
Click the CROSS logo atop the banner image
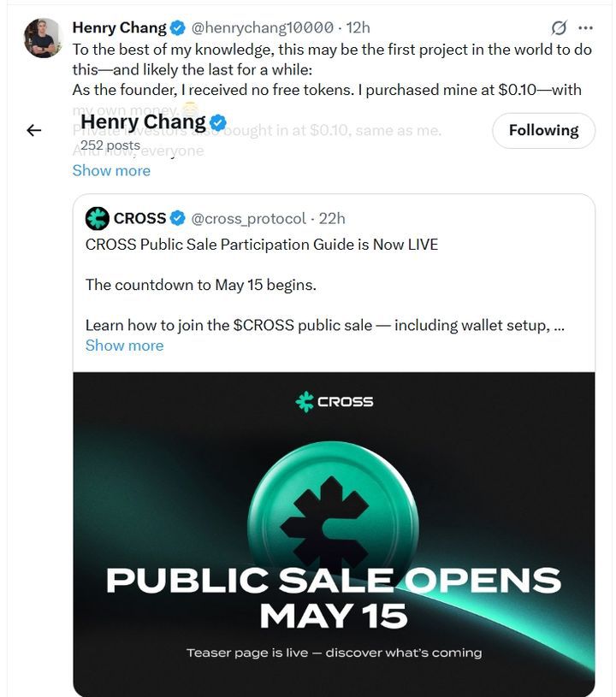[x=335, y=401]
